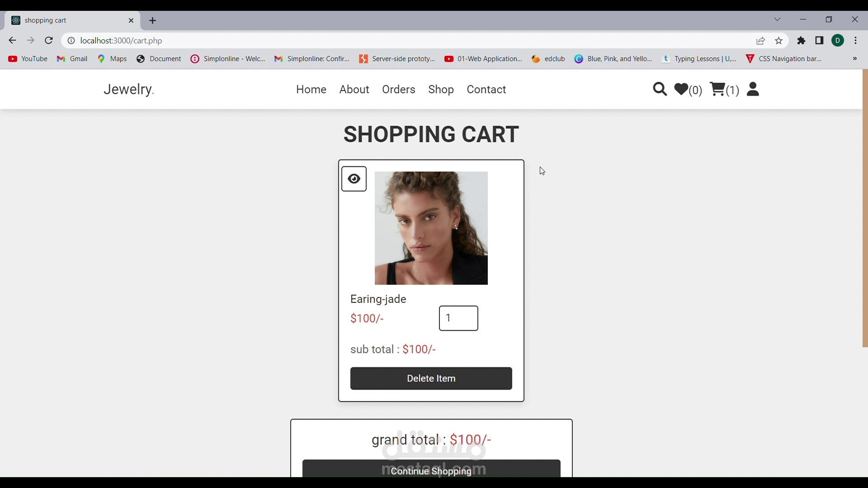
Task: Click the quantity input field
Action: coord(458,319)
